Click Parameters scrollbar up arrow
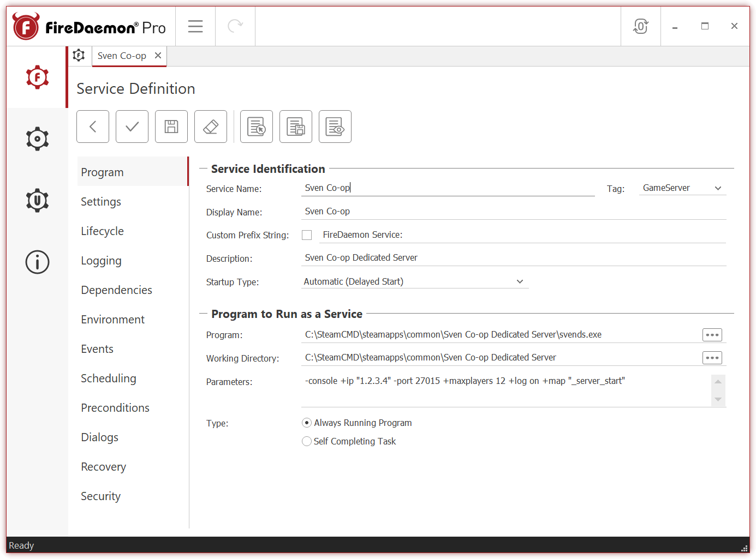Viewport: 756px width, 559px height. 718,382
